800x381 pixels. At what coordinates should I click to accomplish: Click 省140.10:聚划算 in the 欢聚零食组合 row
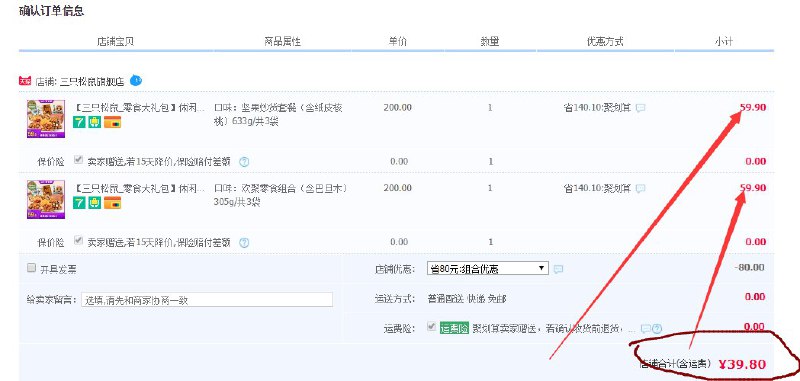[x=597, y=189]
